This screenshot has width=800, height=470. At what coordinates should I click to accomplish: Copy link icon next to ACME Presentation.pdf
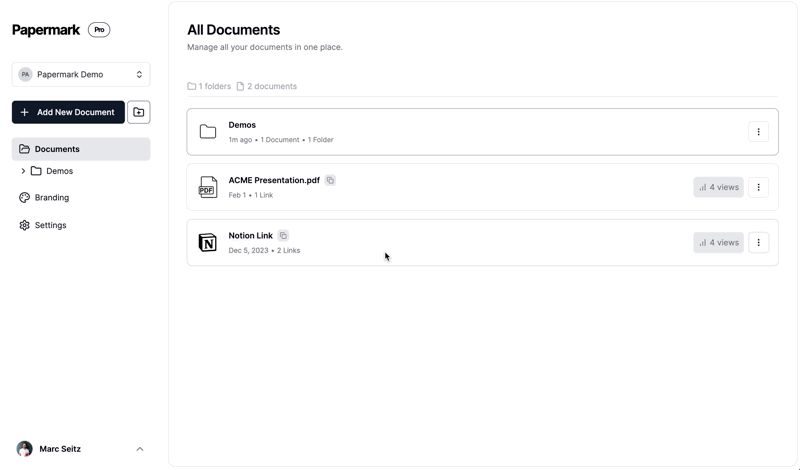click(x=330, y=180)
